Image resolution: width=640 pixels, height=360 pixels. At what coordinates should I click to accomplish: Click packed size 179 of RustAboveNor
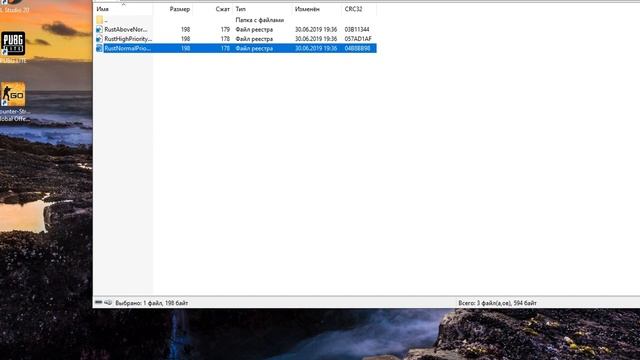coord(225,29)
